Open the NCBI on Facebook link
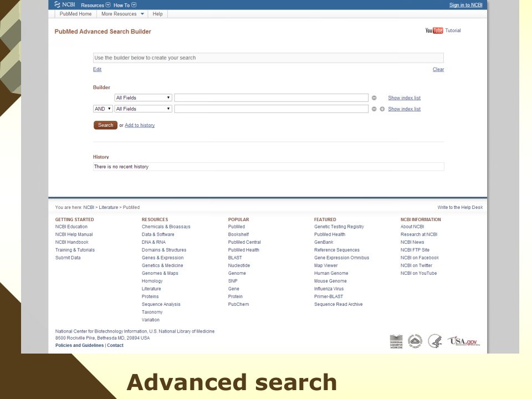 pos(420,258)
